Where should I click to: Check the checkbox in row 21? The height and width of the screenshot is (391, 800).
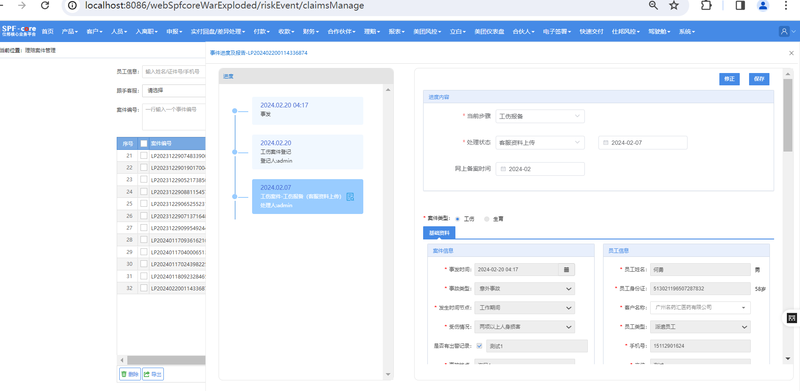(x=144, y=155)
